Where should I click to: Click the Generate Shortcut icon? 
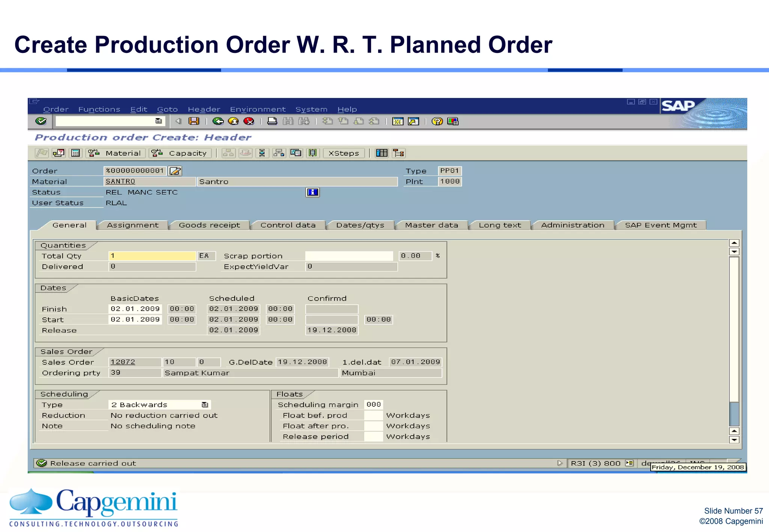413,121
